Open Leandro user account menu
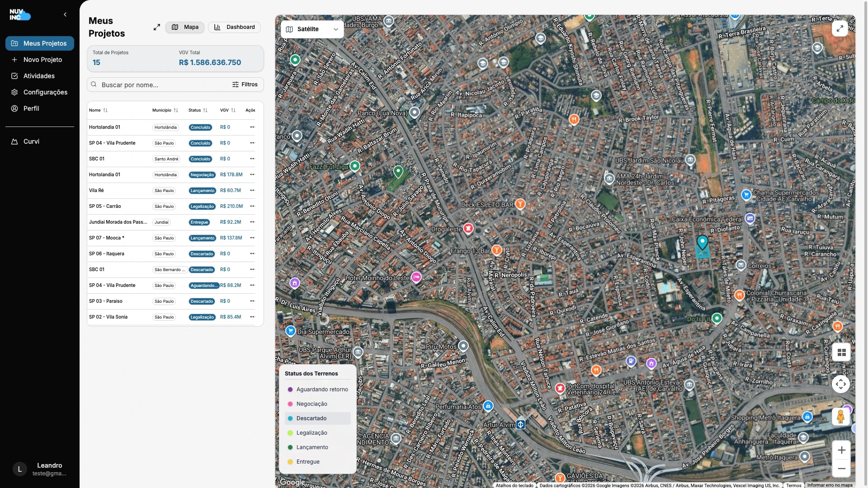The image size is (868, 488). click(x=40, y=469)
